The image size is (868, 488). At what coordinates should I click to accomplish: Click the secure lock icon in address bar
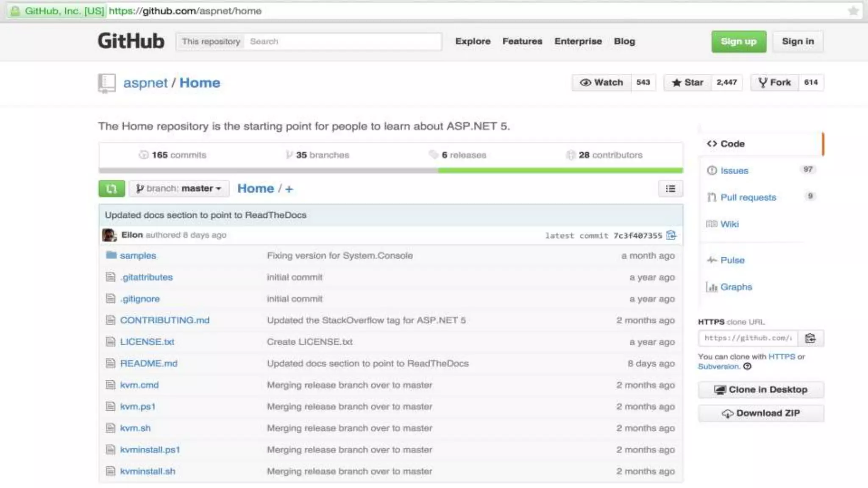pyautogui.click(x=15, y=11)
